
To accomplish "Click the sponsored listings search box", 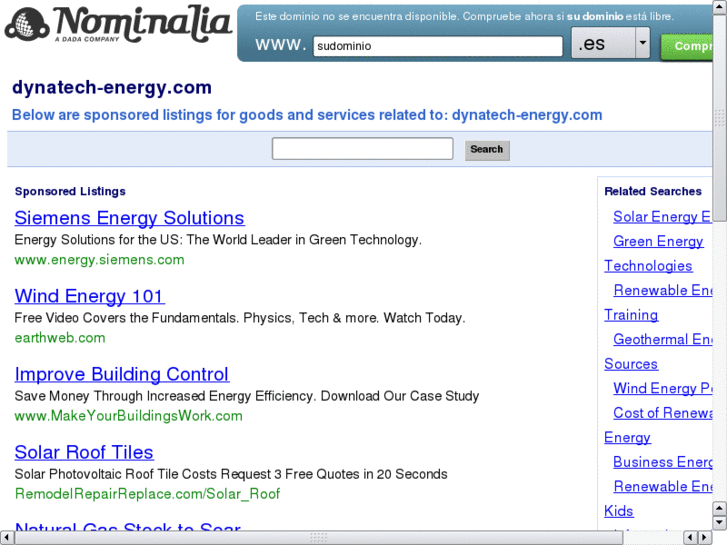I will 362,148.
